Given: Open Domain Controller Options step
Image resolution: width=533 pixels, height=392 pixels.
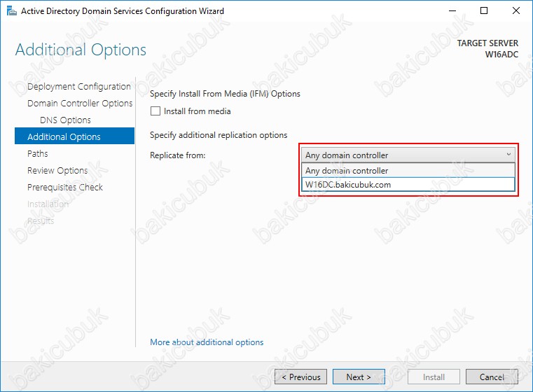Looking at the screenshot, I should click(x=80, y=104).
